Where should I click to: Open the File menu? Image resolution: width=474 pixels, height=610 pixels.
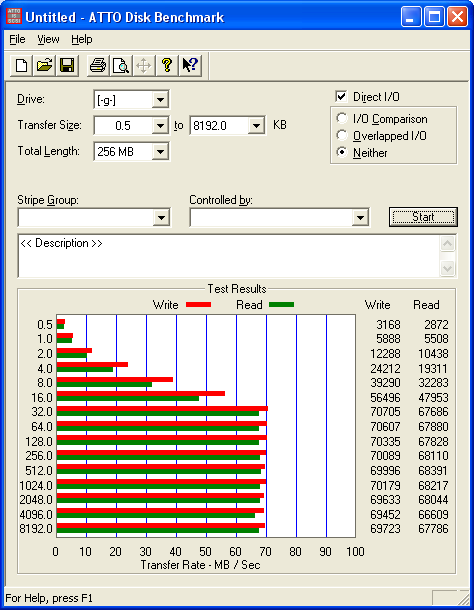coord(17,39)
